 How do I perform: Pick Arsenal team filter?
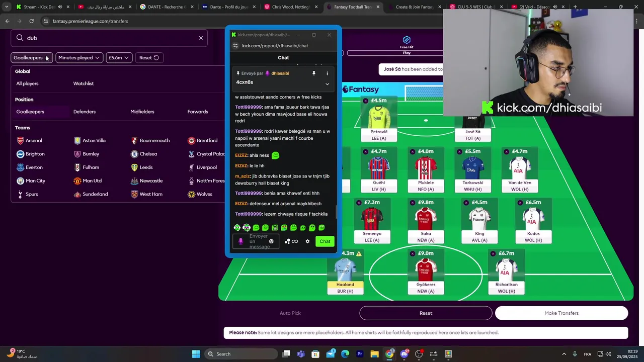pos(29,141)
